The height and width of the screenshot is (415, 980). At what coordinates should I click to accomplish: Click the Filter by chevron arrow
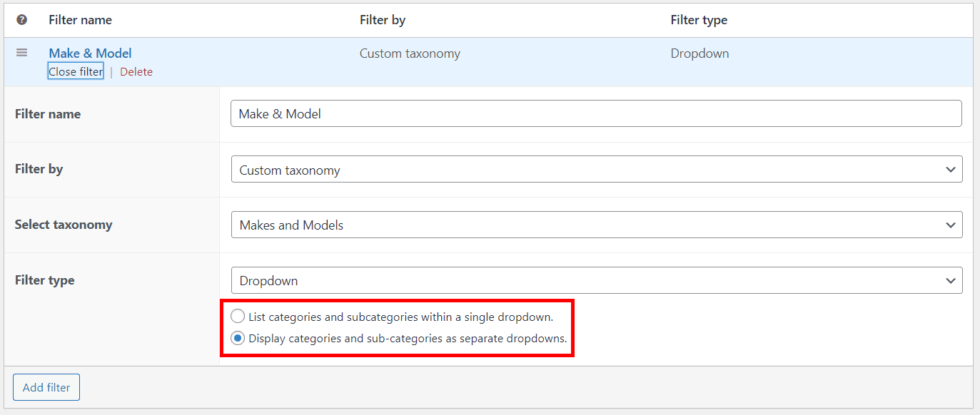pyautogui.click(x=950, y=170)
